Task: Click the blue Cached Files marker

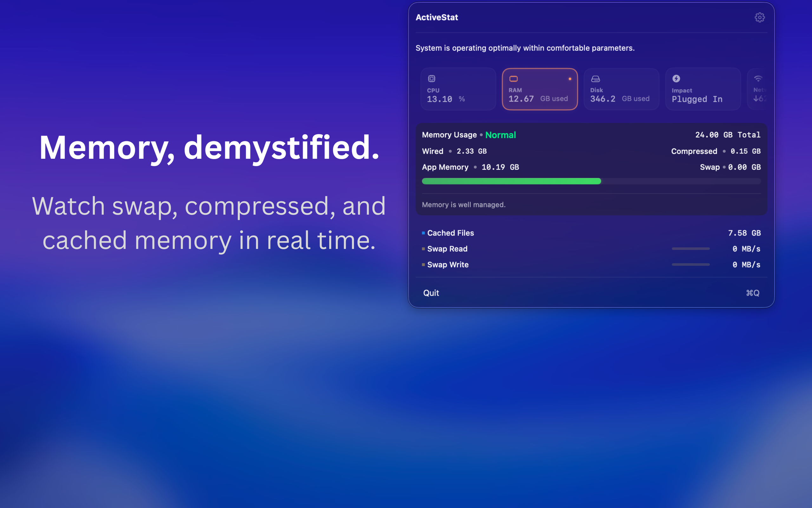Action: coord(423,233)
